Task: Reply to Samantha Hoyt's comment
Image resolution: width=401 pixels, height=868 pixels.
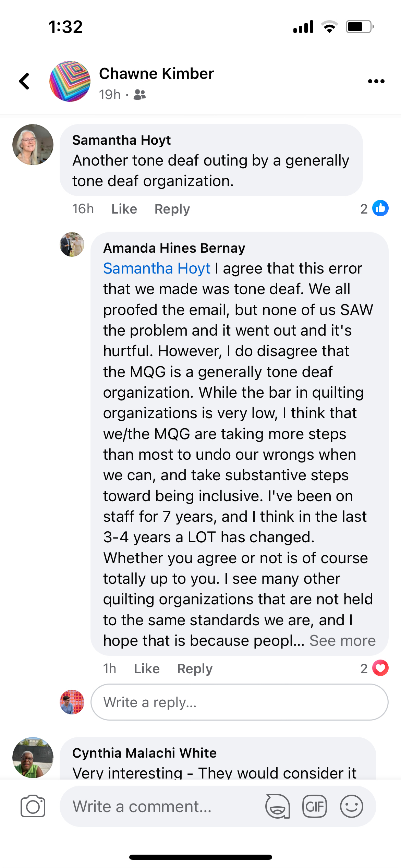Action: [x=172, y=209]
